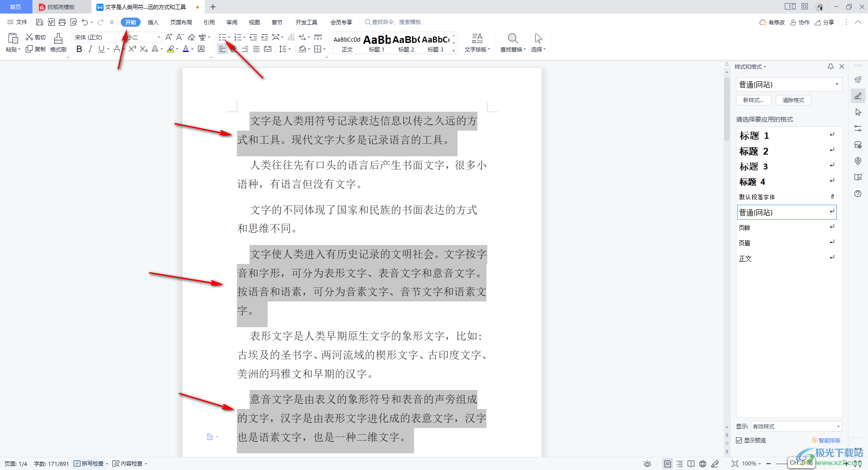Open the Page Layout (页面布局) tab
The width and height of the screenshot is (868, 470).
181,22
